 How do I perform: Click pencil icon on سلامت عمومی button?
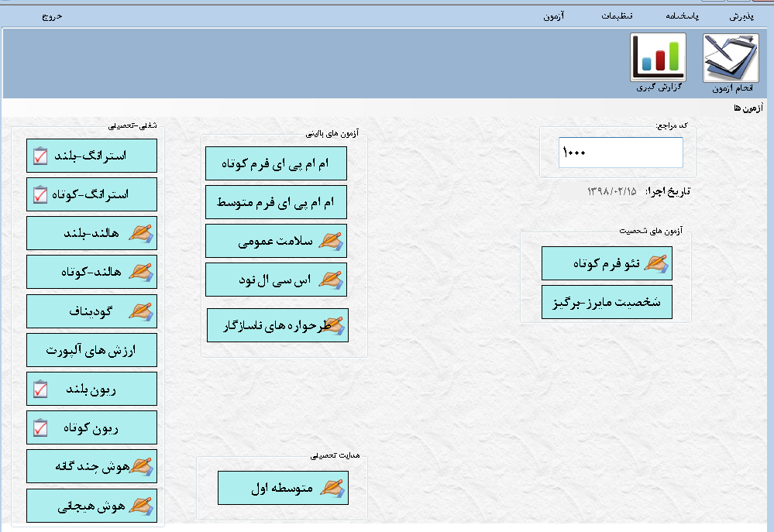pos(330,241)
